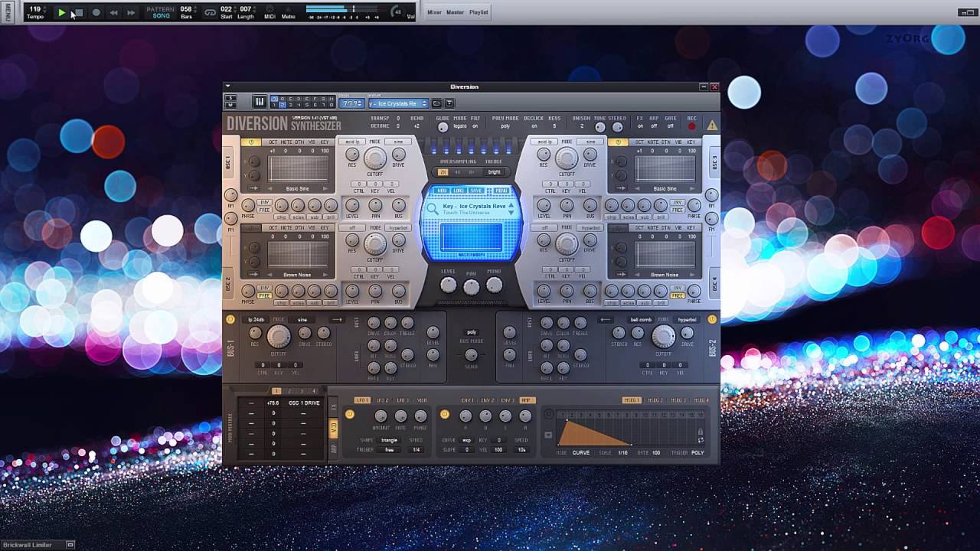Open the MSEG dropdown arrow left of the graph
Screen dimensions: 980x551
coord(548,435)
